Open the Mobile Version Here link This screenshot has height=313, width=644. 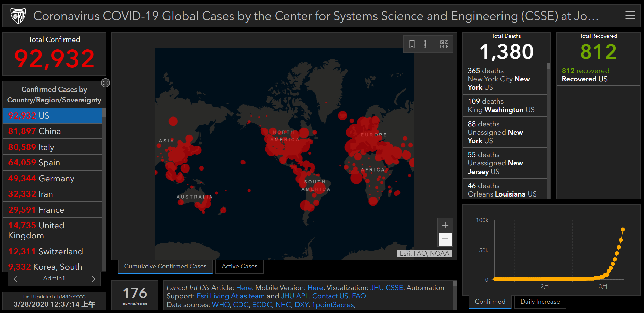[315, 288]
